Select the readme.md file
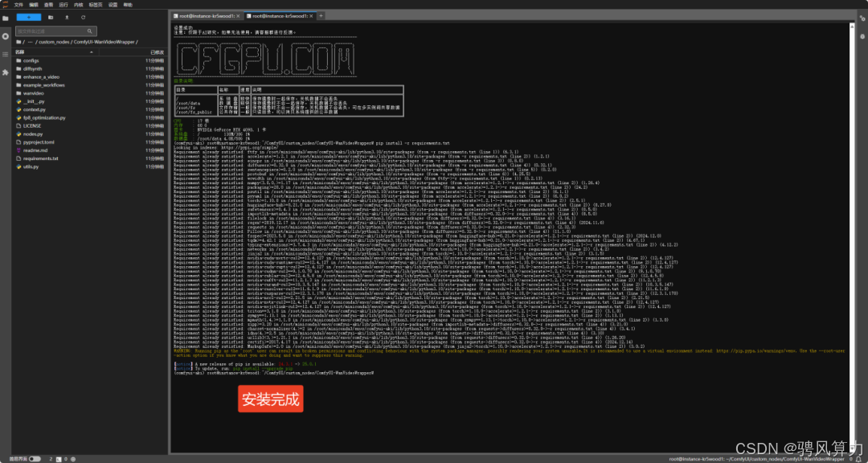 (x=90, y=150)
